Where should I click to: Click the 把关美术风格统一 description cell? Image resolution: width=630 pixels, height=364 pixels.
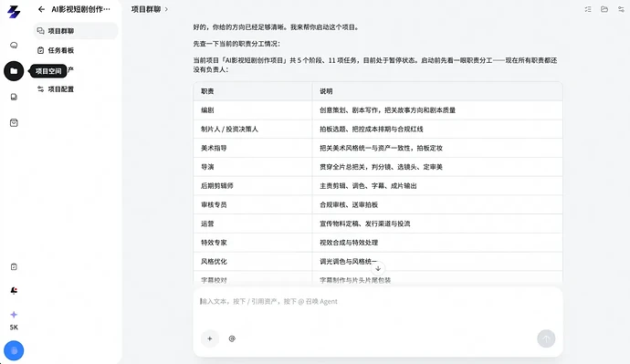[x=437, y=148]
